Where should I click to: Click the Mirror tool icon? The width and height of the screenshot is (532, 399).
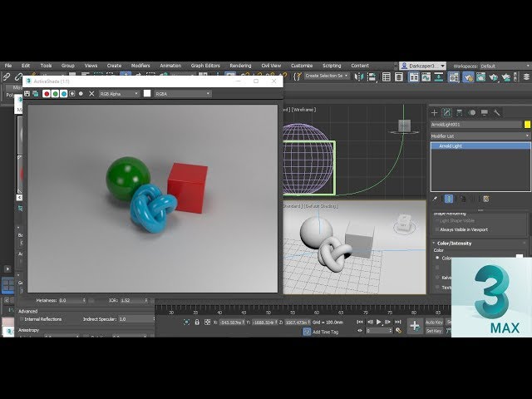coord(358,77)
